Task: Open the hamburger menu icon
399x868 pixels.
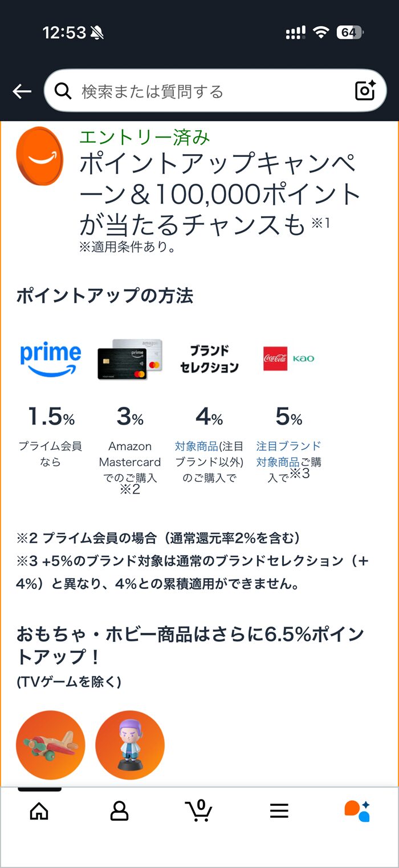Action: pyautogui.click(x=279, y=809)
